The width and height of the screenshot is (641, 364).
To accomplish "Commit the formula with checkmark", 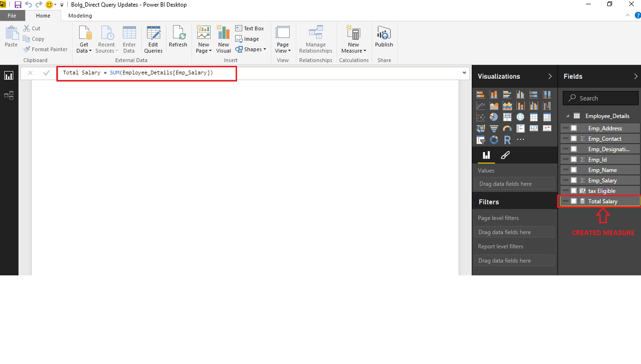I will pyautogui.click(x=46, y=73).
